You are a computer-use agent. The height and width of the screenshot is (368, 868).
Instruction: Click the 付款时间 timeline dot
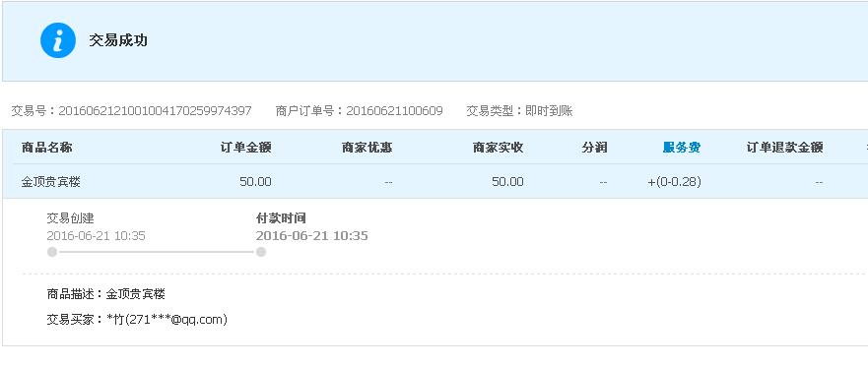click(x=261, y=252)
